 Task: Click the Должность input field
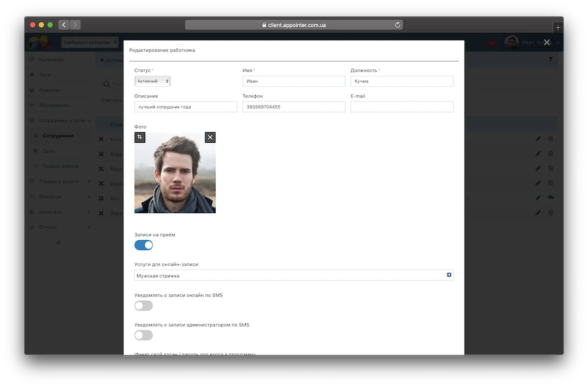(x=402, y=81)
